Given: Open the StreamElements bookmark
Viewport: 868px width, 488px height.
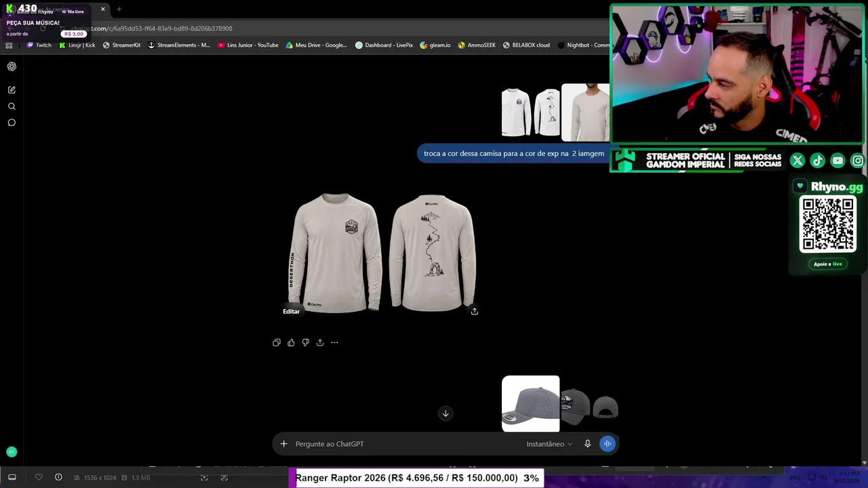Looking at the screenshot, I should (179, 45).
